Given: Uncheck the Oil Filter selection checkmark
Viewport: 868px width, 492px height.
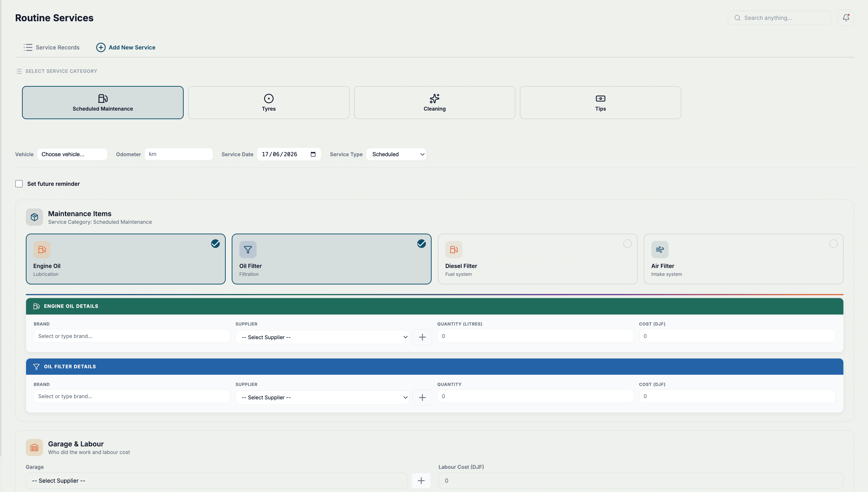Looking at the screenshot, I should click(x=421, y=244).
